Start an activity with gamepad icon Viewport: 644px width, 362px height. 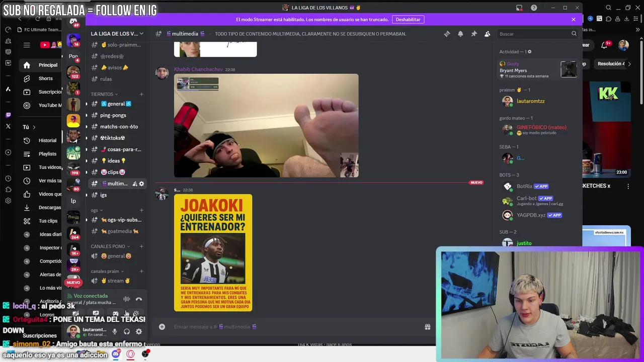tap(116, 314)
